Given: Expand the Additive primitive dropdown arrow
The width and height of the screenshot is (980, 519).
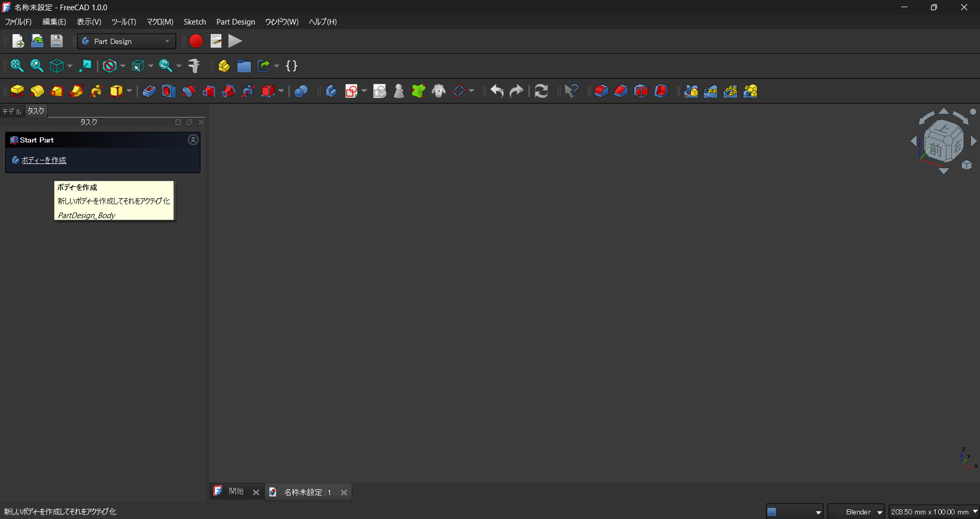Looking at the screenshot, I should tap(129, 91).
